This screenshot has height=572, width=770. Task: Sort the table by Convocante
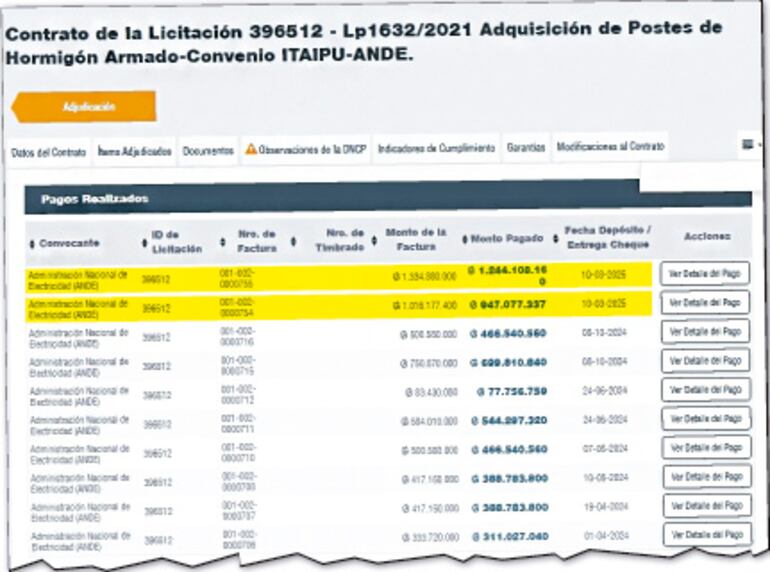tap(32, 244)
